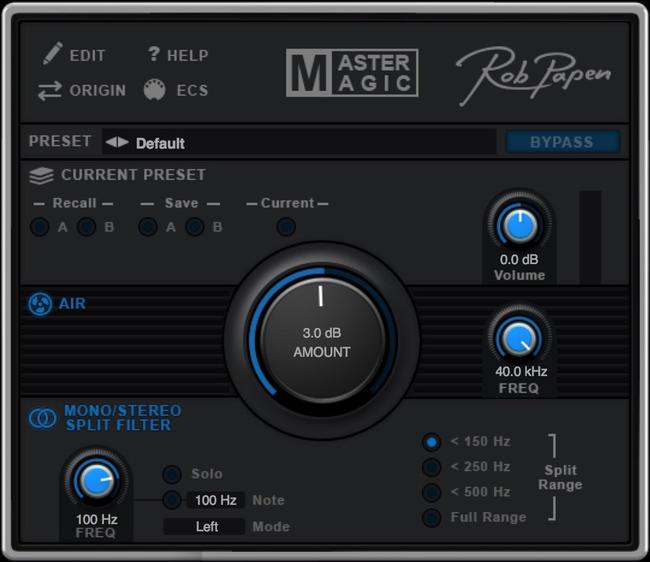Screen dimensions: 650x562
Task: Toggle Mono/Stereo Split Filter rings icon
Action: 42,418
